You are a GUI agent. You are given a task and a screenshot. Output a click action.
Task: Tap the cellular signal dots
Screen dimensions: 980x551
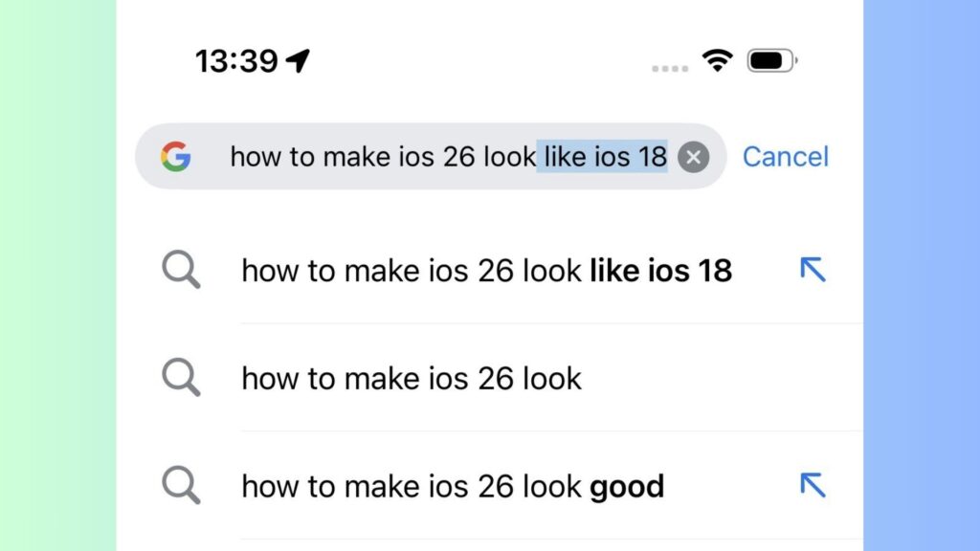(x=669, y=68)
